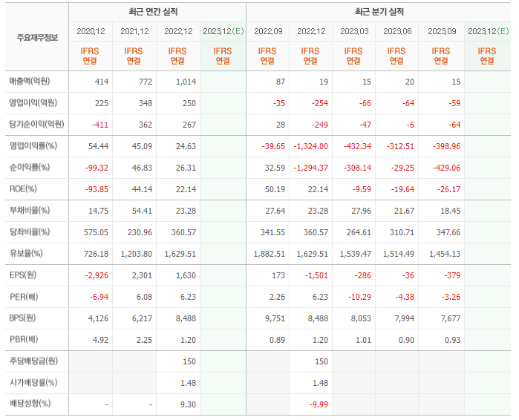Click the 4,126 BPS value

(x=98, y=318)
